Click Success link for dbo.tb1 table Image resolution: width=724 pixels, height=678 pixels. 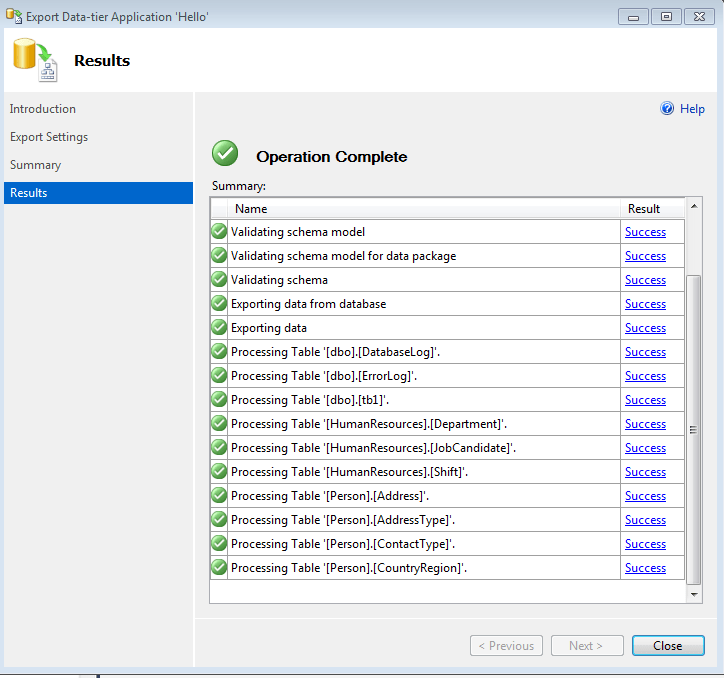645,400
